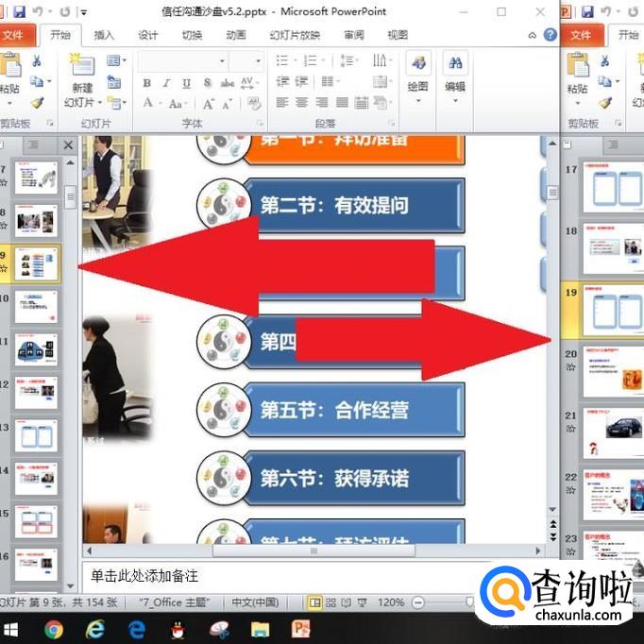This screenshot has height=644, width=644.
Task: Open the font name combo box
Action: (x=183, y=61)
